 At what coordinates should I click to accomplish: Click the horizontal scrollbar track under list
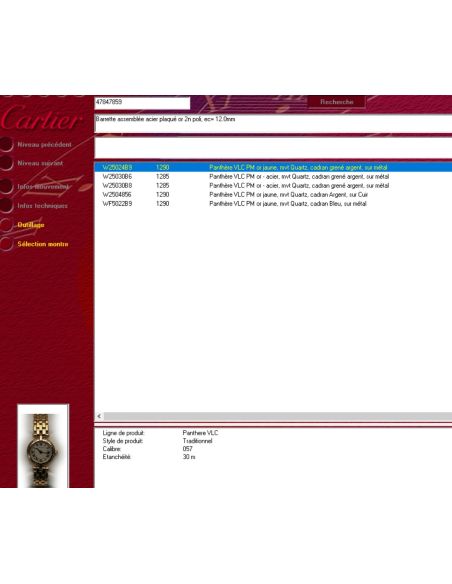[278, 416]
